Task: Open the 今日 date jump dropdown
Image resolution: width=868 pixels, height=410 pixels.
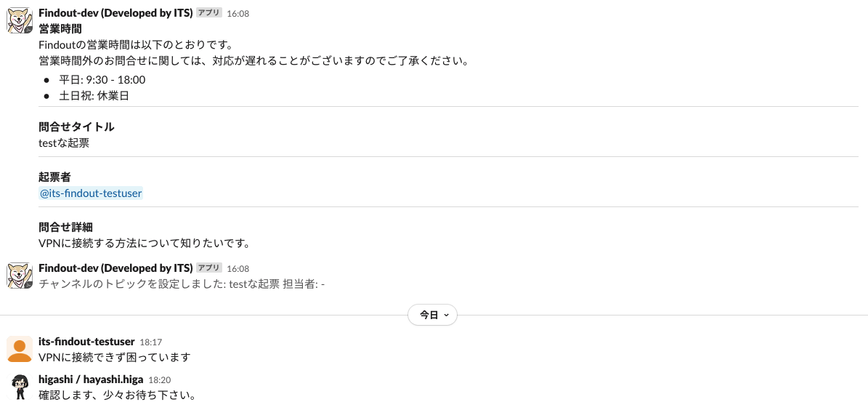Action: pos(432,315)
